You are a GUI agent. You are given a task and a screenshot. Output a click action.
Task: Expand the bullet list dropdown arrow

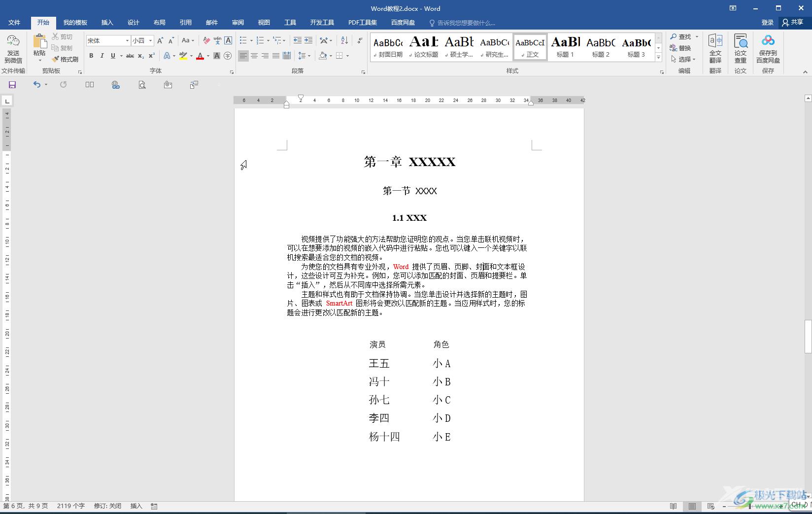251,41
